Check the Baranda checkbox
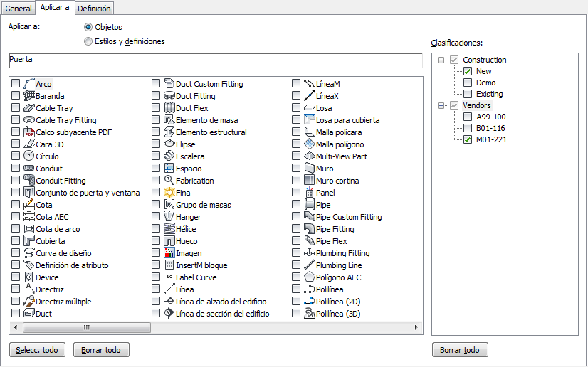This screenshot has width=588, height=367. pos(16,96)
